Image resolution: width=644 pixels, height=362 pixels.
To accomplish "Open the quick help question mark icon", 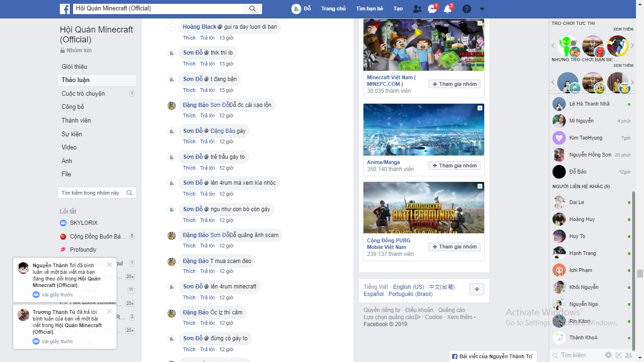I will click(x=467, y=9).
